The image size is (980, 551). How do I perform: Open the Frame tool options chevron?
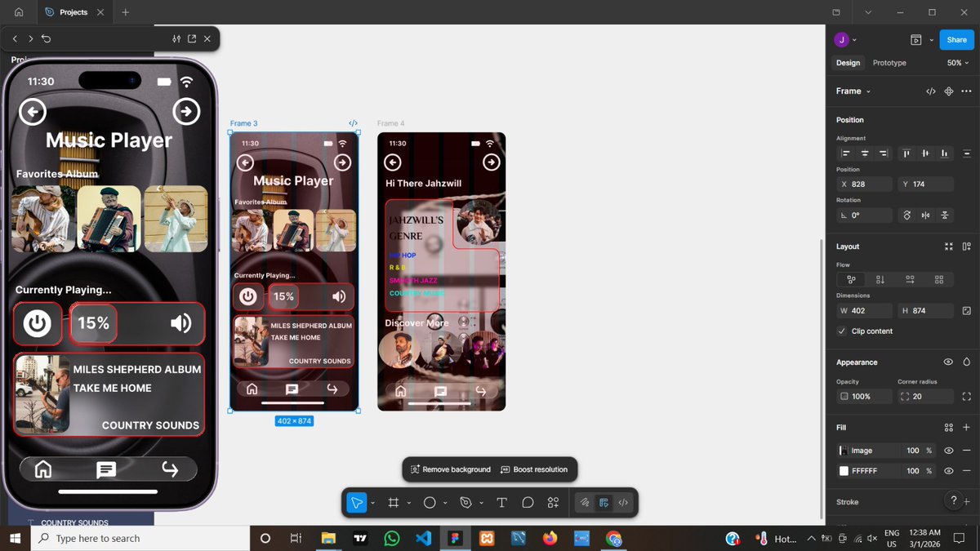tap(408, 504)
